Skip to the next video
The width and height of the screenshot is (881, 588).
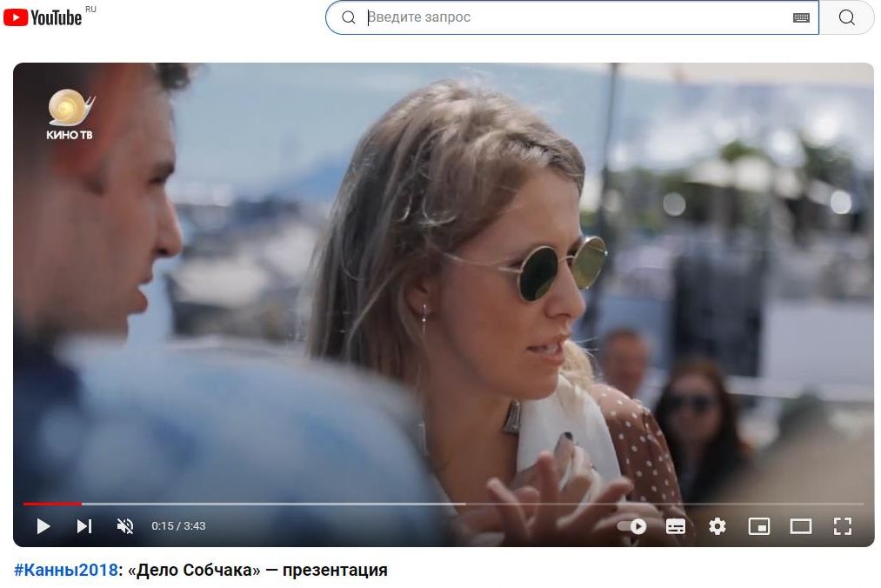coord(84,526)
